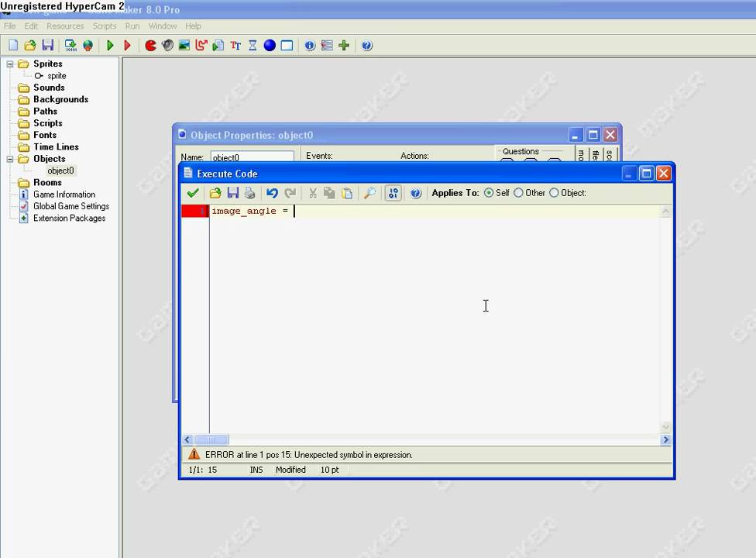Redo edit in code editor

coord(290,193)
